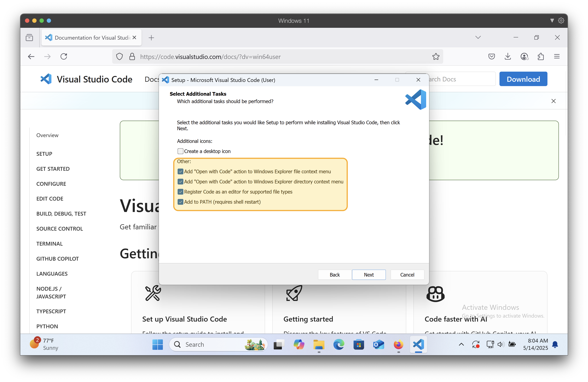Dismiss the webpage banner with the X
This screenshot has width=588, height=382.
click(x=553, y=101)
